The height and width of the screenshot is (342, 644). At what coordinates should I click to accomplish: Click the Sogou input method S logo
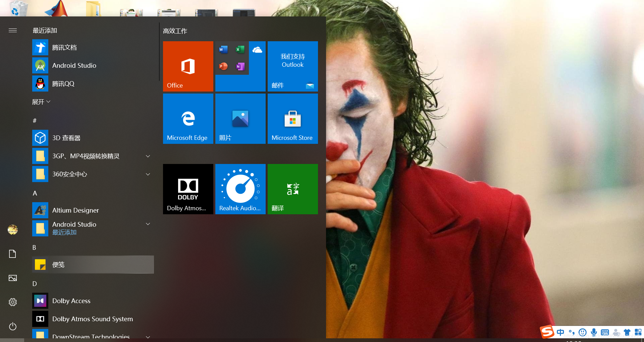(547, 332)
